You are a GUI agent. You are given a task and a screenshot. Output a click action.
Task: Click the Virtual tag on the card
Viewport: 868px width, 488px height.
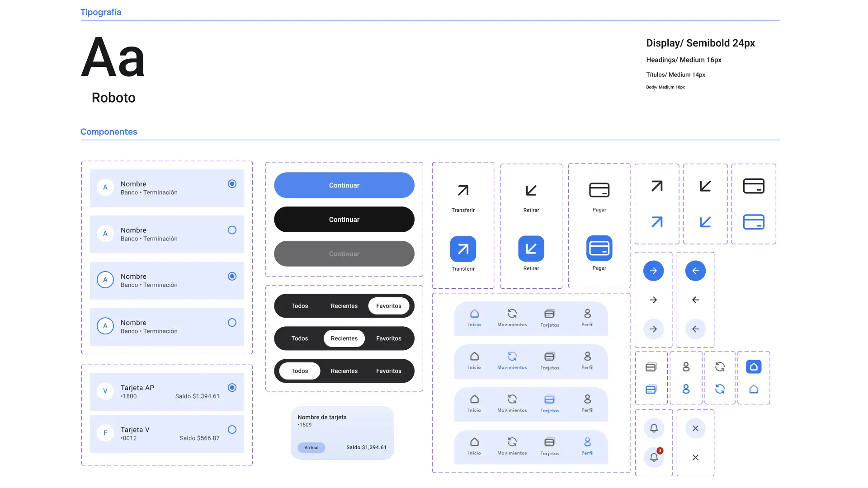pos(311,448)
